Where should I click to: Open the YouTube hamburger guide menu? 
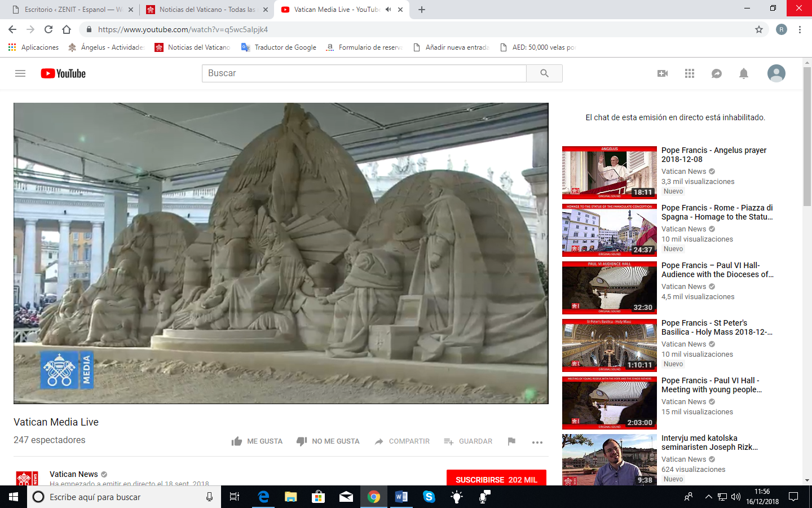tap(20, 73)
